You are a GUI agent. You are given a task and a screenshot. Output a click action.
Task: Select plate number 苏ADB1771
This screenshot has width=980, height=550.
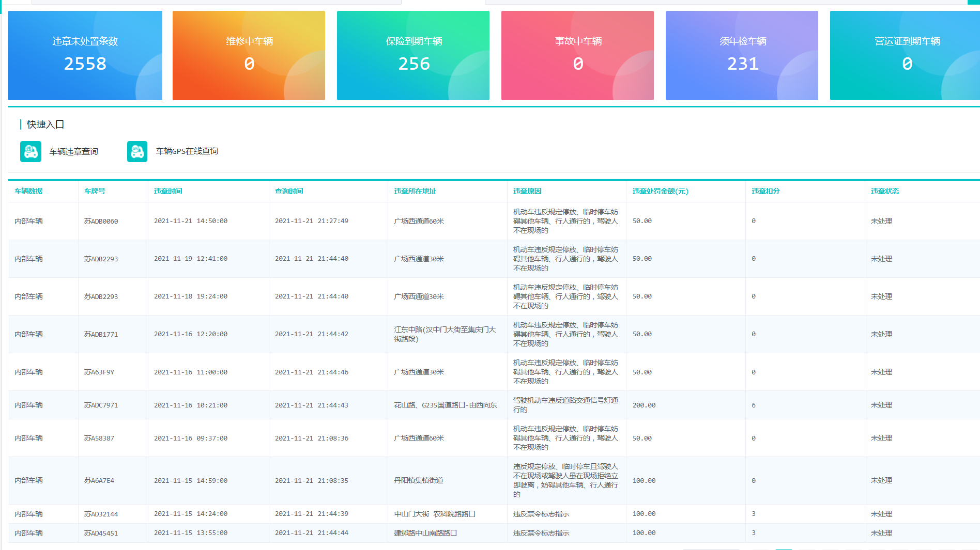(x=101, y=334)
